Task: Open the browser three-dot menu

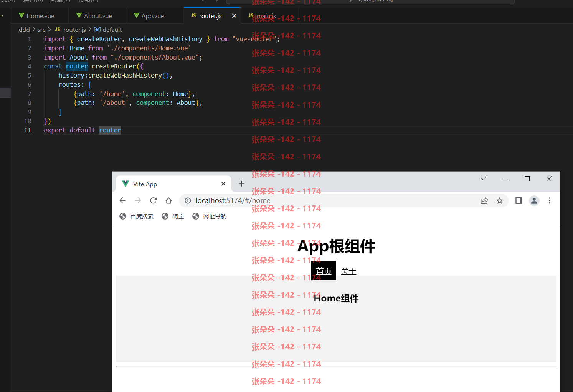Action: tap(550, 200)
